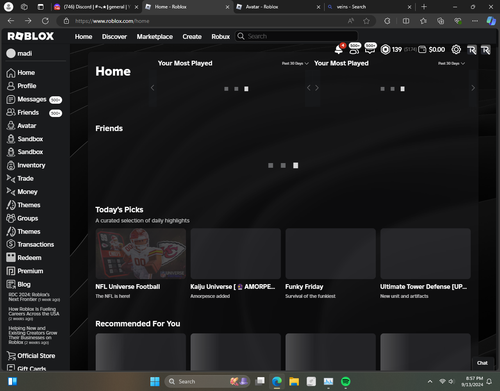
Task: Click the Windows taskbar Search box
Action: [x=207, y=381]
